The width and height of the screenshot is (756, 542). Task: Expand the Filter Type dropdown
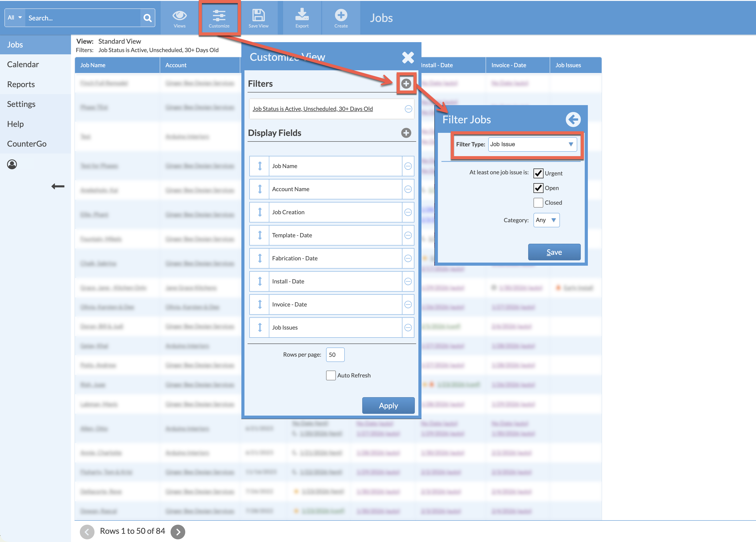(x=532, y=144)
